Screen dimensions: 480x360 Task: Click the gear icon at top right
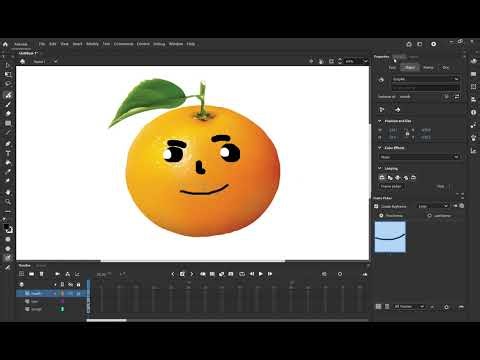point(434,44)
